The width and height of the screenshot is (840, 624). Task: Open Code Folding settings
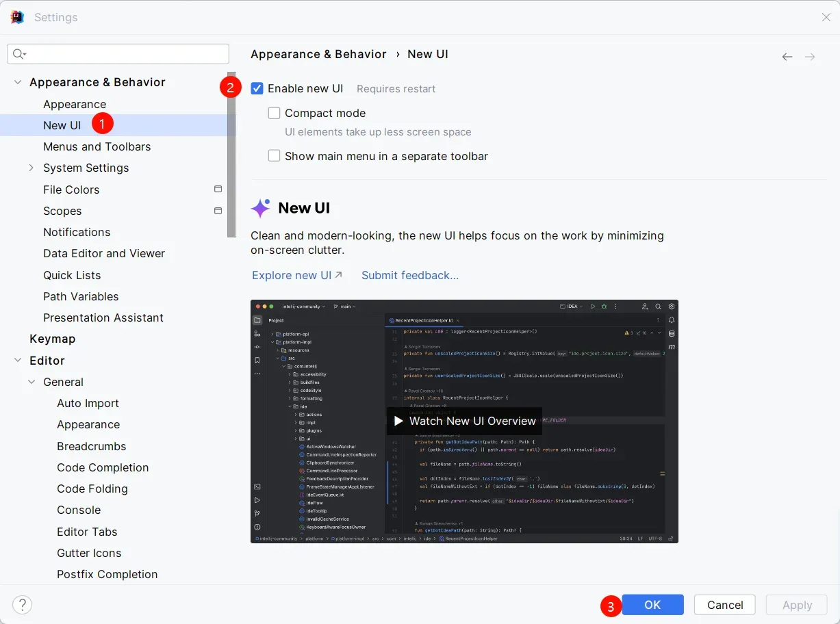[92, 489]
